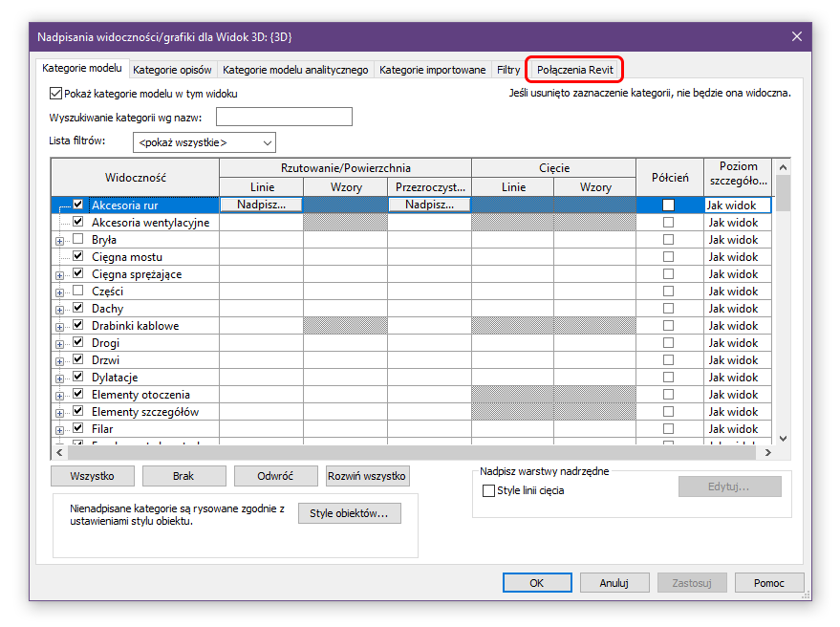
Task: Enable visibility of Bryła category
Action: [x=78, y=239]
